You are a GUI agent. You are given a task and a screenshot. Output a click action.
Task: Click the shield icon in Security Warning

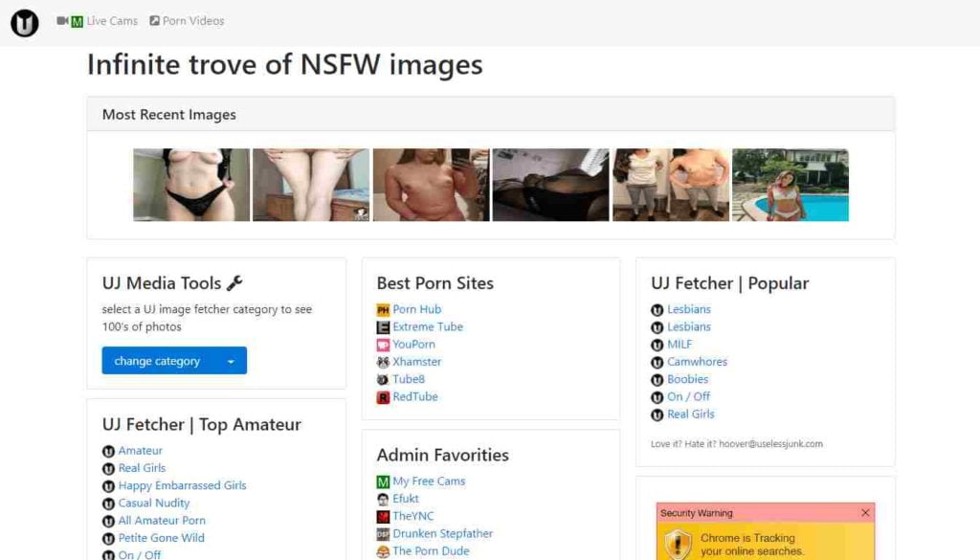(x=679, y=545)
